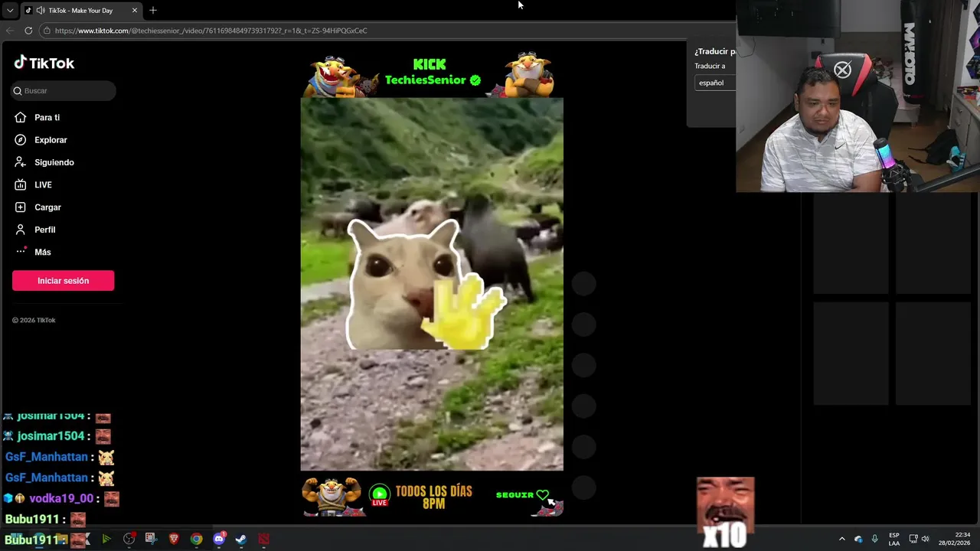Click the Iniciar sesión button
980x551 pixels.
(x=63, y=281)
